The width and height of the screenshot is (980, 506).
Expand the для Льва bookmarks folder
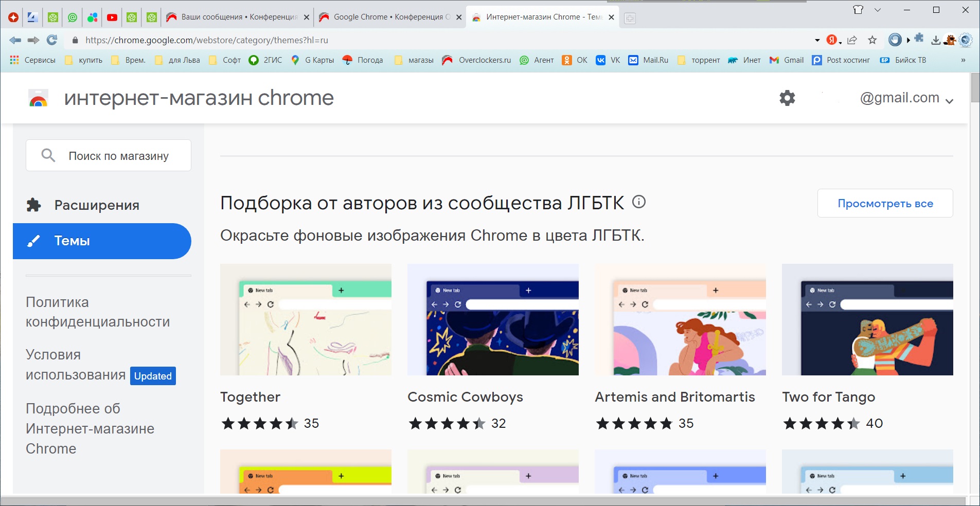(x=177, y=60)
